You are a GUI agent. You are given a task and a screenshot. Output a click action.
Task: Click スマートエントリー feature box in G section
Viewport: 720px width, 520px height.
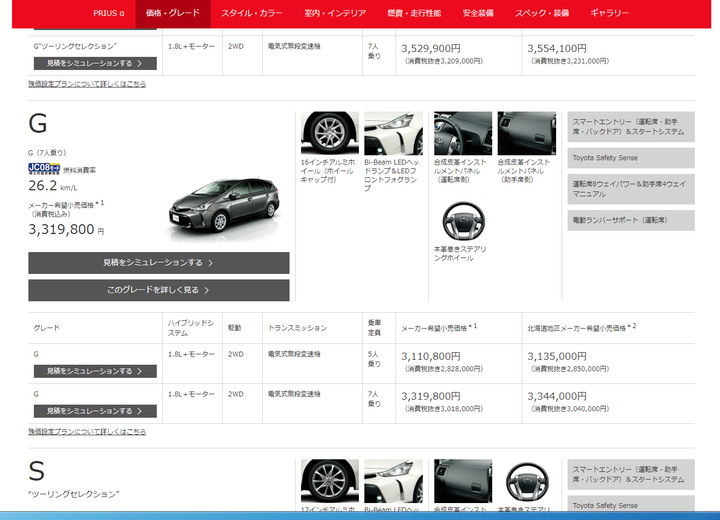631,127
